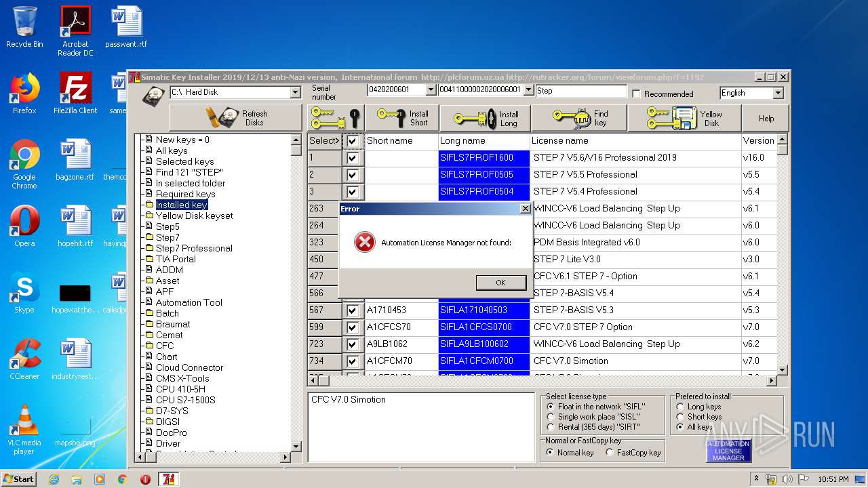Click the Automation License Manager icon
The width and height of the screenshot is (868, 488).
pyautogui.click(x=728, y=451)
